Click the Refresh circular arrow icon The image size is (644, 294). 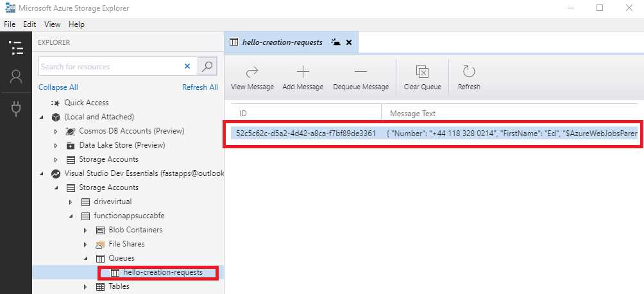coord(469,72)
